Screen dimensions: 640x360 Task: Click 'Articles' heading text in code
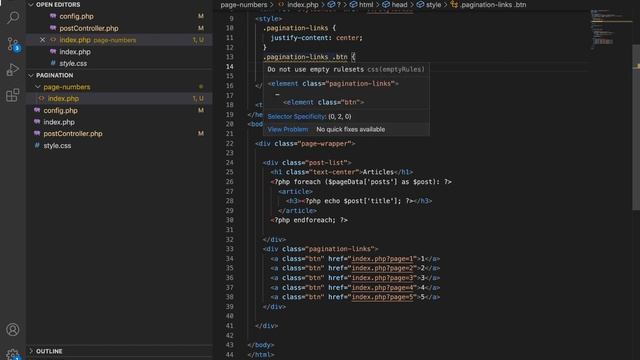[x=378, y=172]
